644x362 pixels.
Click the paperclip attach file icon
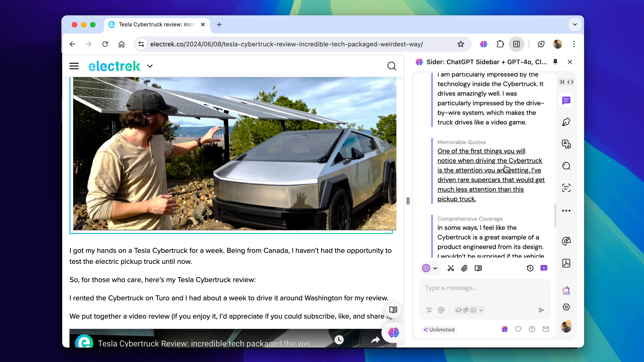tap(464, 268)
